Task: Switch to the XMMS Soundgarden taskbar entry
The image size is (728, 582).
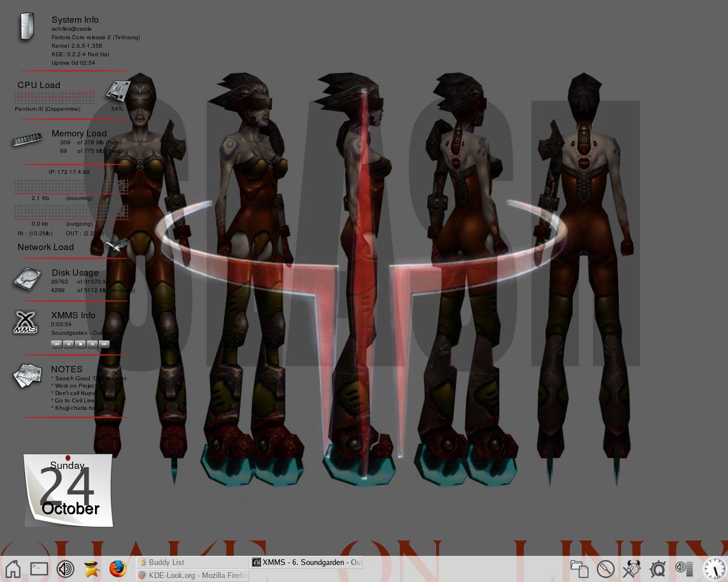Action: (307, 562)
